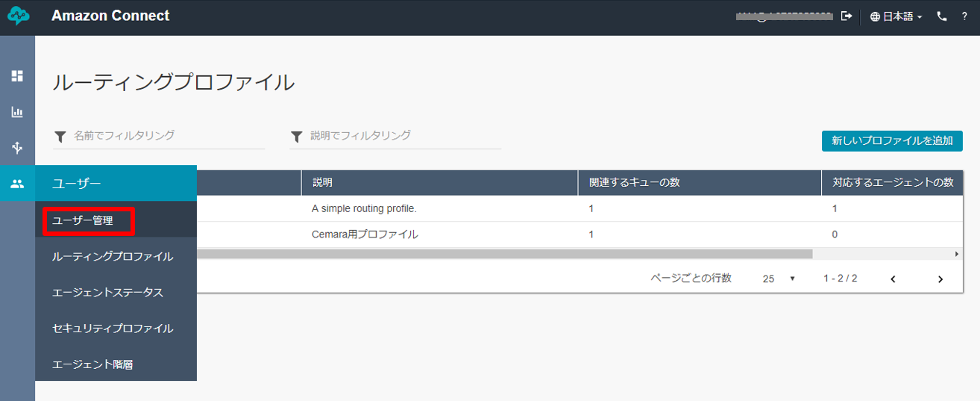The width and height of the screenshot is (980, 401).
Task: Click 新しいプロファイルを追加 button
Action: [x=892, y=140]
